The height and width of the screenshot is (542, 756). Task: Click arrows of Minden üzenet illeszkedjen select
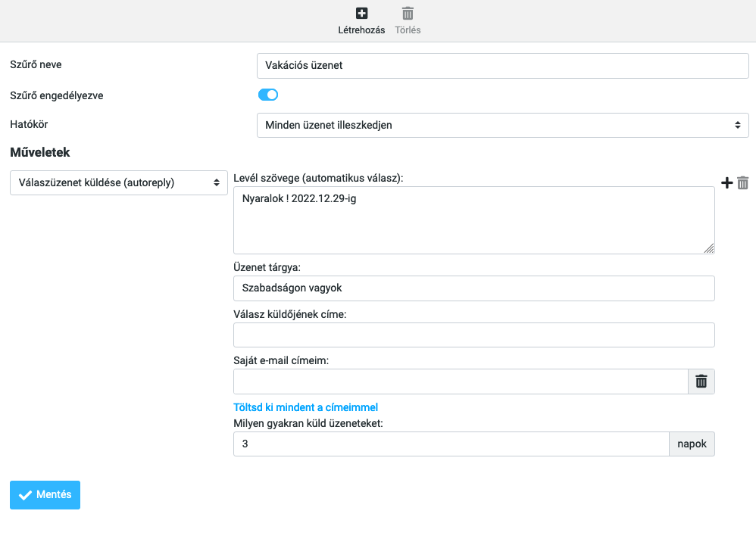point(737,125)
